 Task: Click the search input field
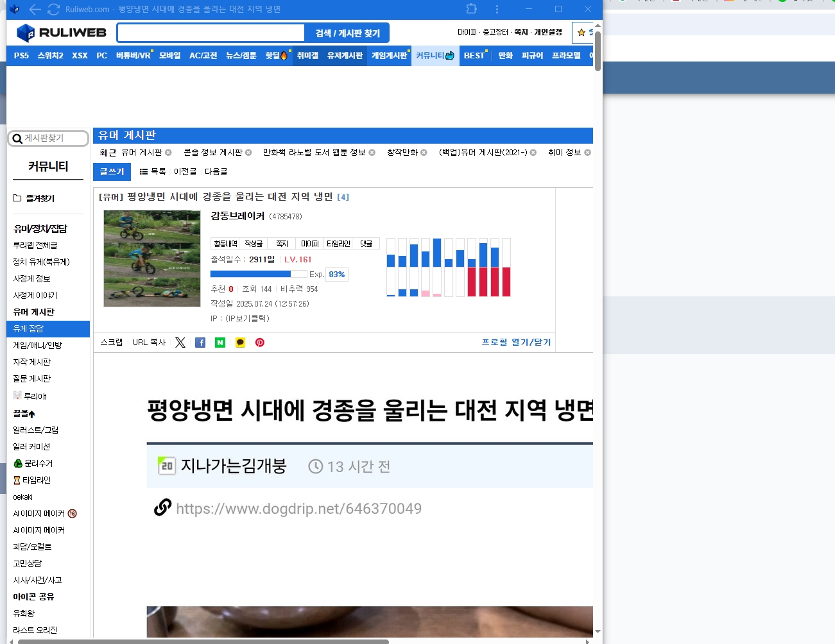click(211, 33)
